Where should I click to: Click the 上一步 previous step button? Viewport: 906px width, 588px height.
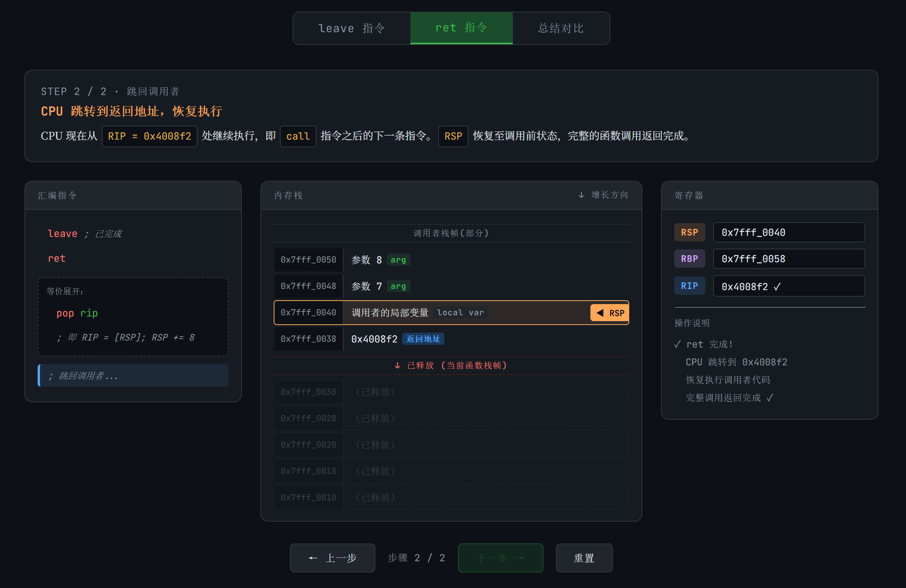332,558
